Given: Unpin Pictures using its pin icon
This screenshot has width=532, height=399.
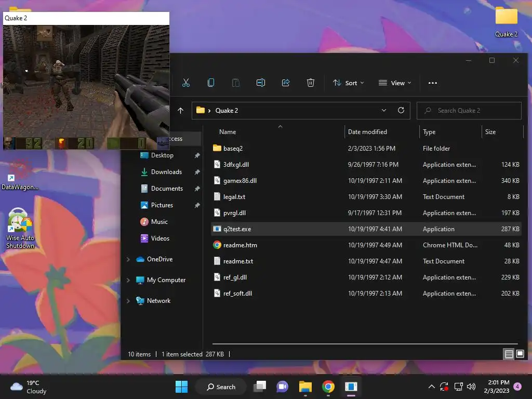Looking at the screenshot, I should (x=197, y=205).
